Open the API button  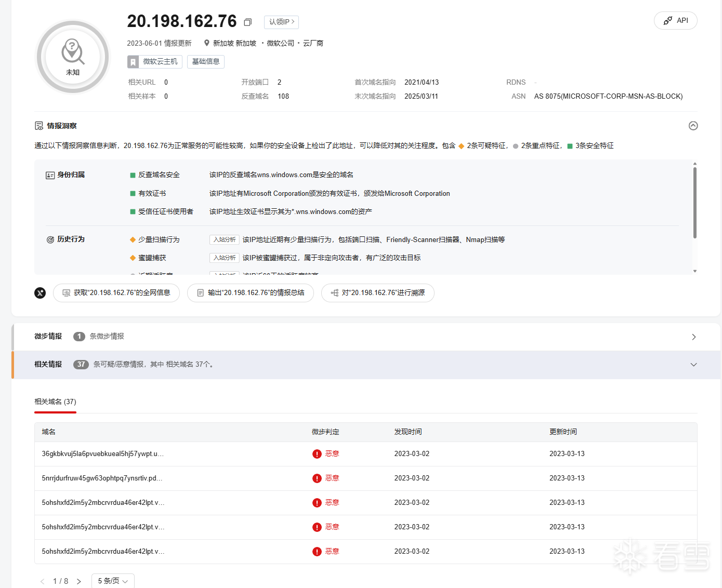(675, 20)
